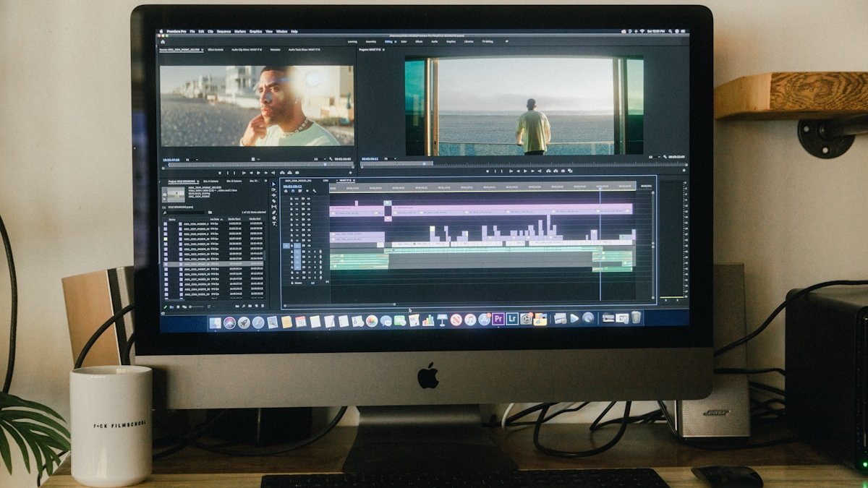Select the Selection tool in the tools panel
Viewport: 868px width, 488px height.
click(x=274, y=184)
